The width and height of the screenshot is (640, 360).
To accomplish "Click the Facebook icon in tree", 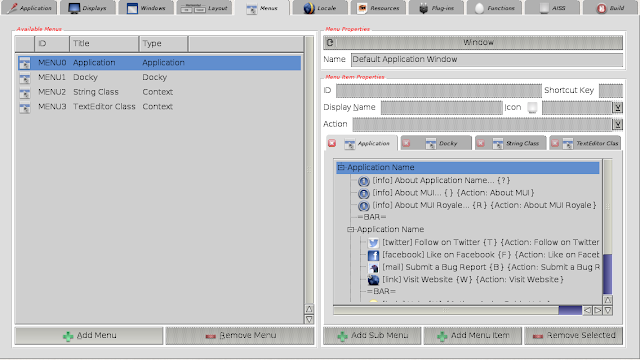I will pos(373,255).
